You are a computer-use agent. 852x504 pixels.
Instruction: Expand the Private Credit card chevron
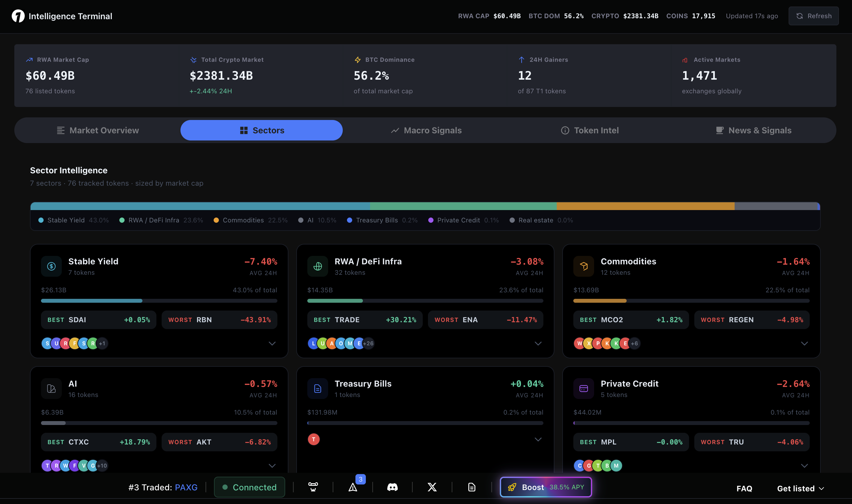pos(805,466)
